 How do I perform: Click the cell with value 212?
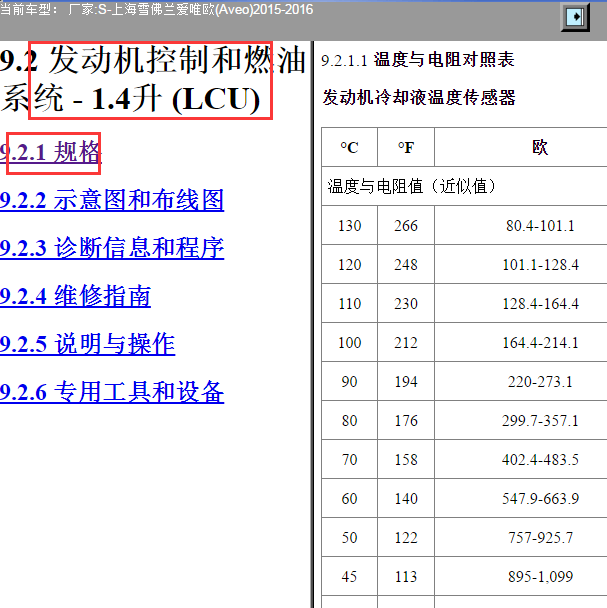click(406, 343)
